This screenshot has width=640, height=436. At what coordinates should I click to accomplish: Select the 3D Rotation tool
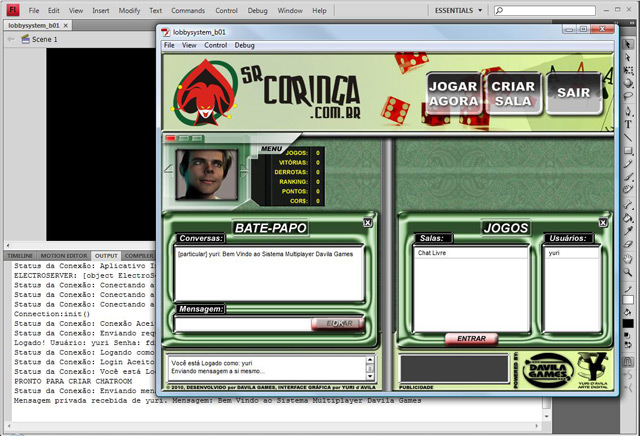[628, 83]
